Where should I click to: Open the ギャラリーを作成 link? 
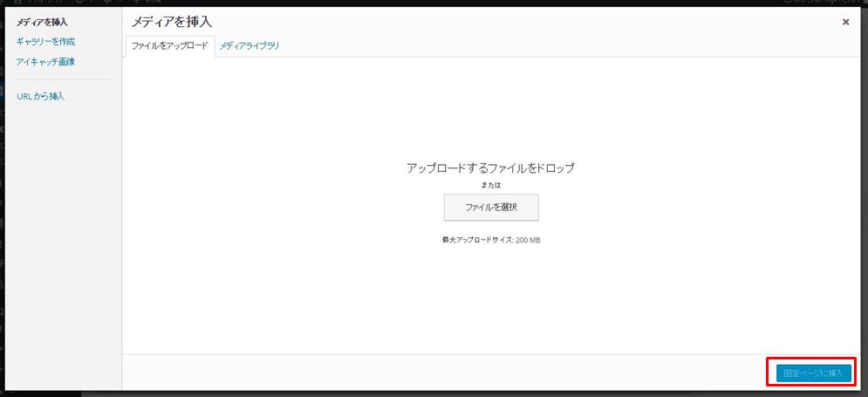(46, 42)
